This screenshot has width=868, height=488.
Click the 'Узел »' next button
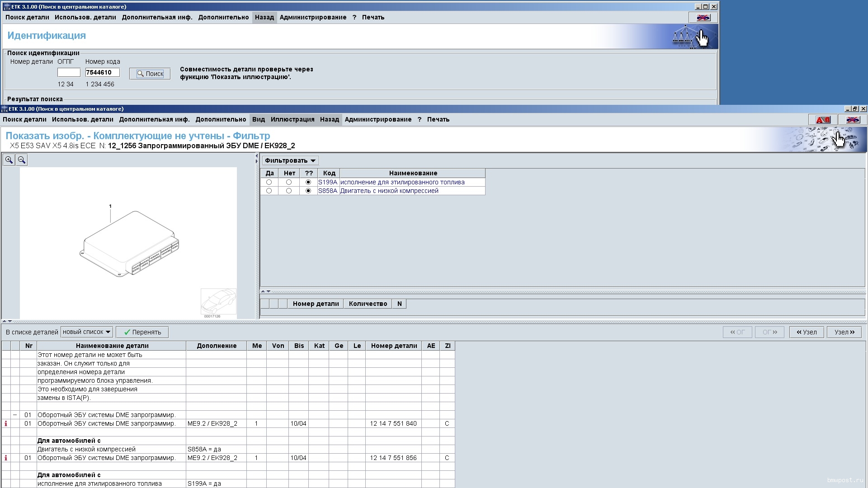(844, 332)
